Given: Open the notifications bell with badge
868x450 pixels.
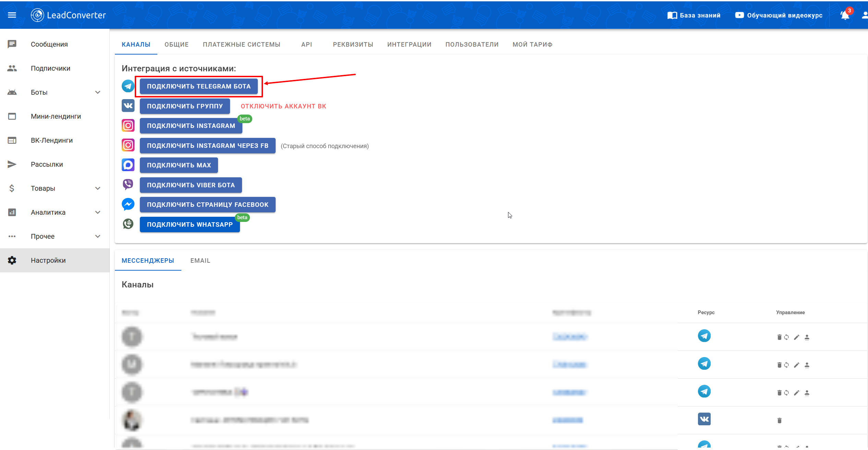Looking at the screenshot, I should click(x=845, y=15).
